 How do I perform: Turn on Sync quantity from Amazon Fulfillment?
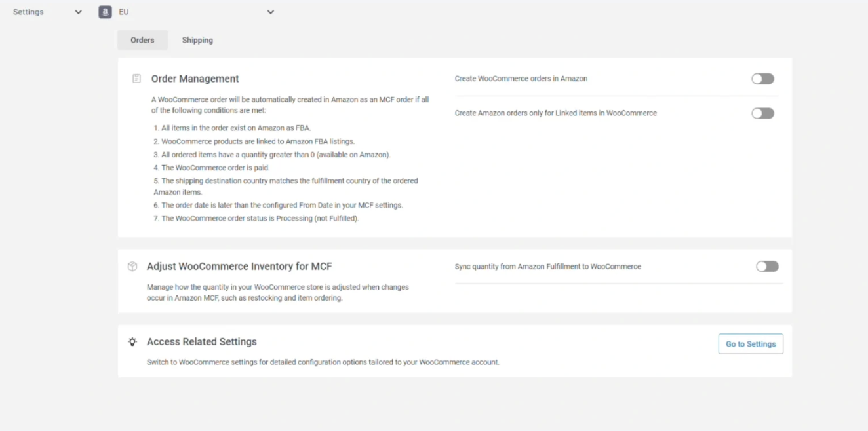point(767,267)
